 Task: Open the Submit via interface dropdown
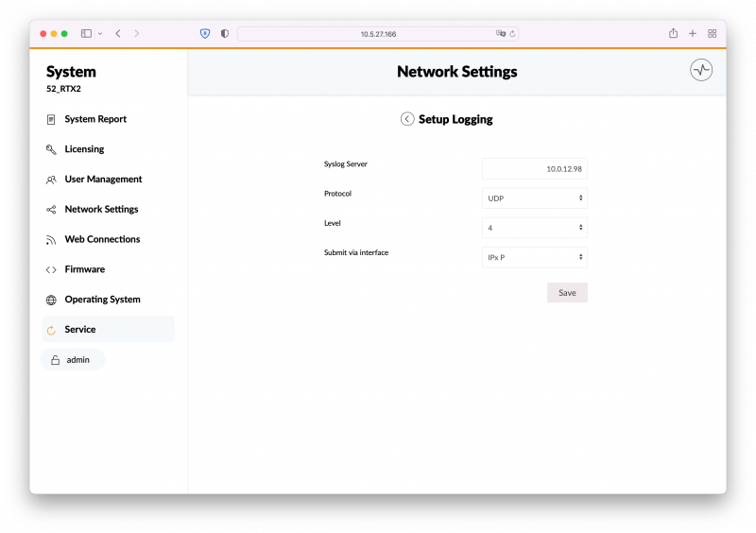pyautogui.click(x=535, y=258)
